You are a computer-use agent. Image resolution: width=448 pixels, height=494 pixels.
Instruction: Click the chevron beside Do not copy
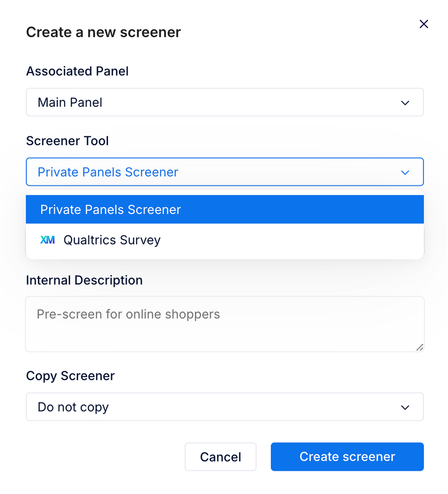click(405, 408)
